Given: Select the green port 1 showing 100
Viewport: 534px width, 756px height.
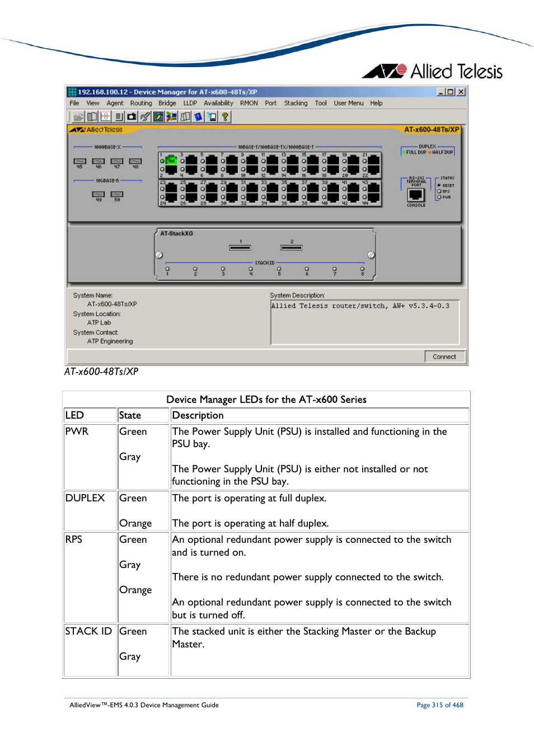Looking at the screenshot, I should (x=171, y=161).
